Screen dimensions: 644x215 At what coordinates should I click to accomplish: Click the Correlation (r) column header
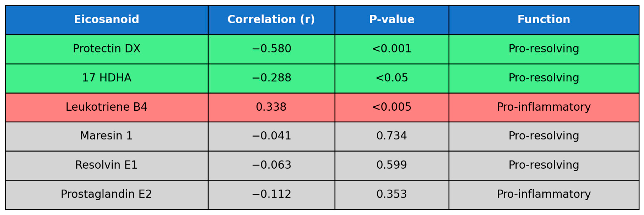[271, 20]
